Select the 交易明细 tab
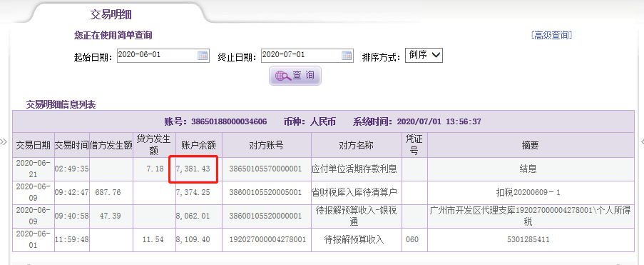Screen dimensions: 644x265 point(111,15)
